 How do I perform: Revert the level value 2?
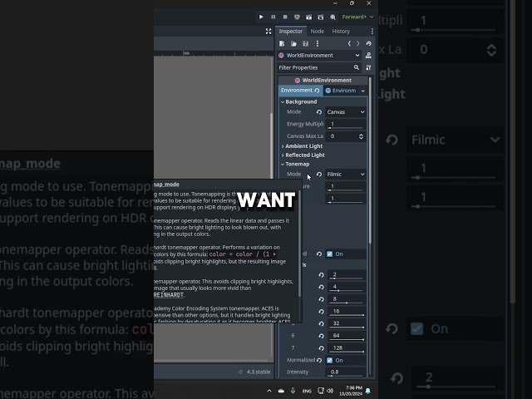click(x=321, y=275)
